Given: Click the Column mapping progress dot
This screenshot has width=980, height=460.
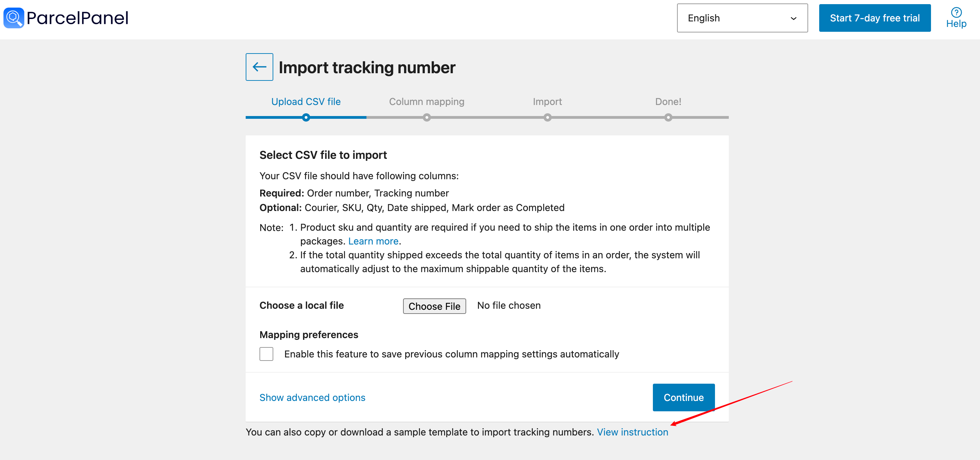Looking at the screenshot, I should (427, 117).
